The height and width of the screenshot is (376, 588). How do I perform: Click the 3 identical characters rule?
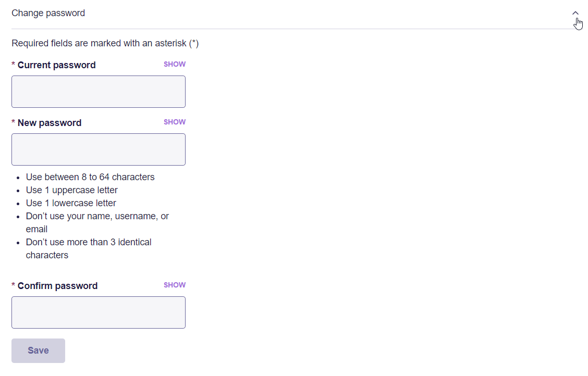pos(89,248)
